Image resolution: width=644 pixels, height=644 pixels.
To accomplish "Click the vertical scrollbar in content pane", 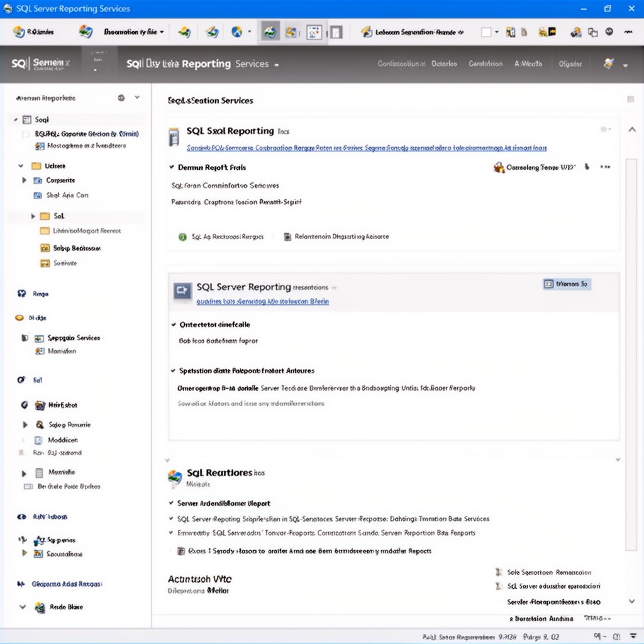I will tap(631, 353).
